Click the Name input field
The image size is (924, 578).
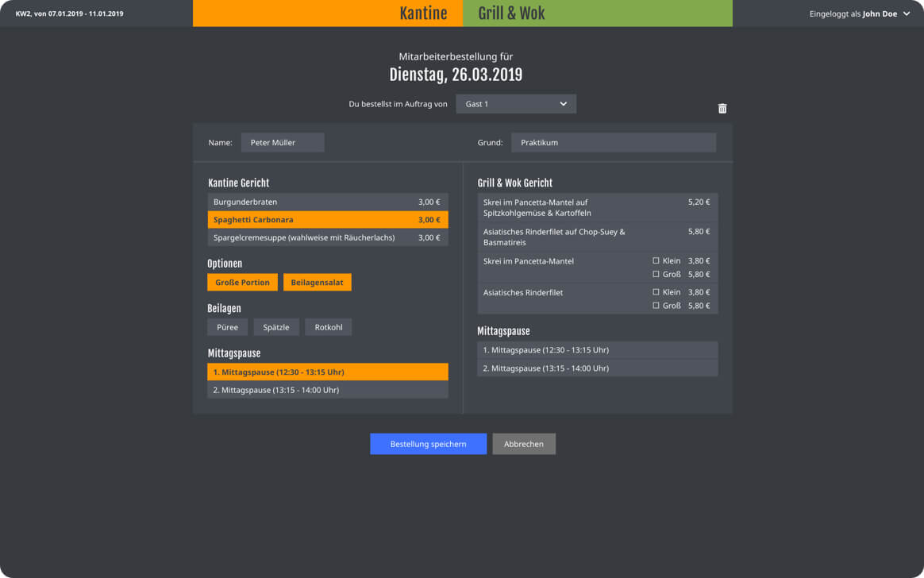(x=282, y=143)
